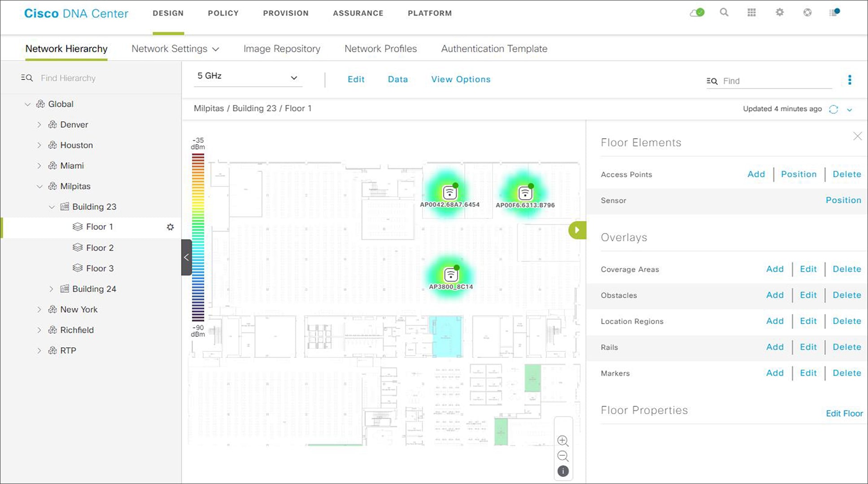Click Delete for Access Points
868x484 pixels.
(x=847, y=174)
